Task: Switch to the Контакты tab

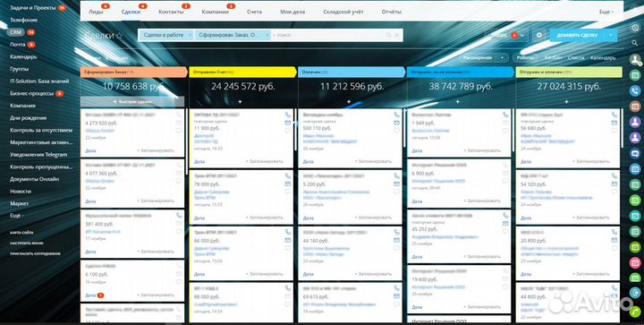Action: pyautogui.click(x=171, y=13)
